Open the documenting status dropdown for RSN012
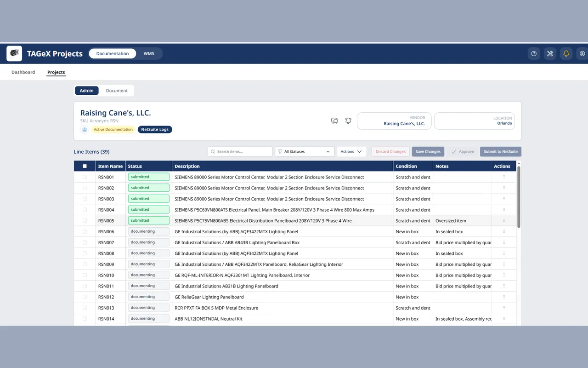Screen dimensions: 588x368 pos(149,297)
